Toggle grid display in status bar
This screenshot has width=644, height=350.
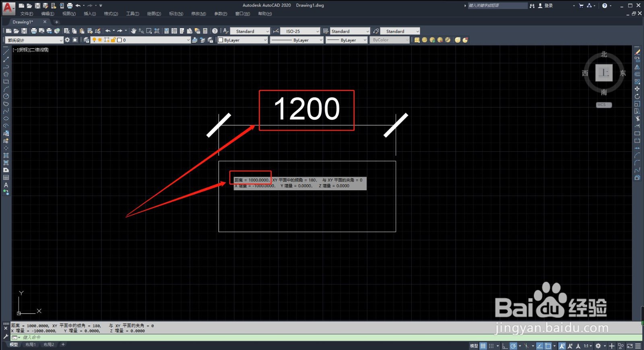click(483, 346)
